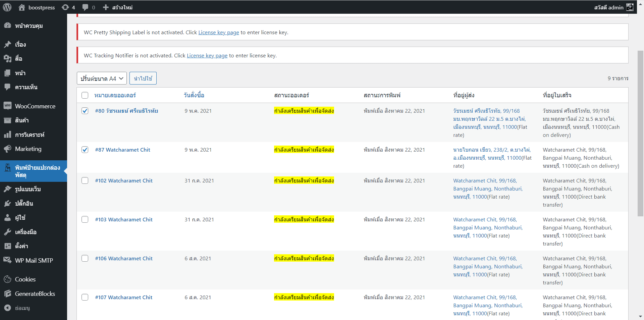Open the print size A4 dropdown
Viewport: 644px width, 320px height.
[102, 78]
